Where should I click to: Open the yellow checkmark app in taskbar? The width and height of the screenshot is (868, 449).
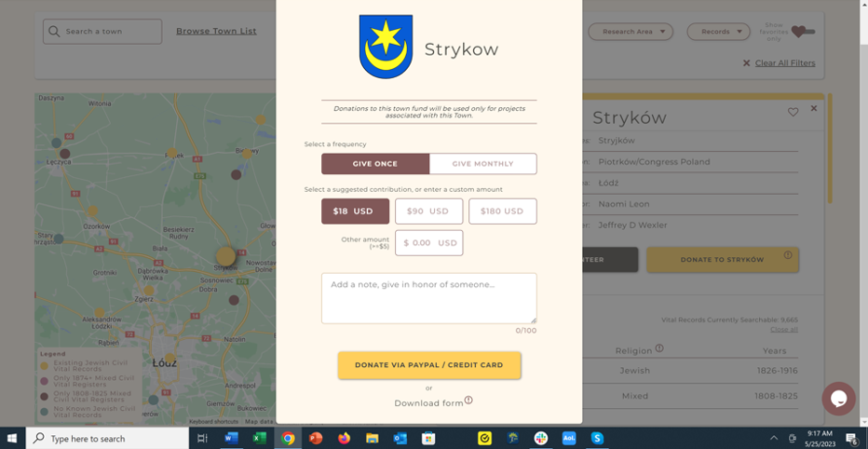(x=485, y=439)
